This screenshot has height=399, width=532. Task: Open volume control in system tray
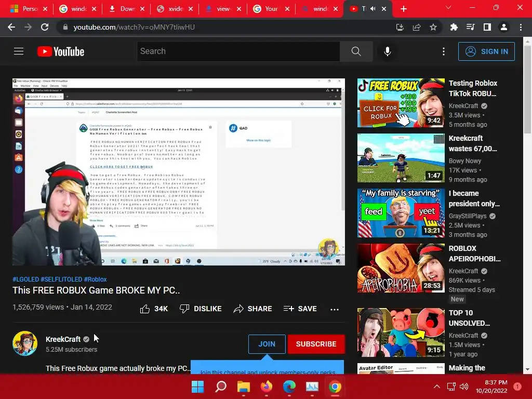click(464, 387)
